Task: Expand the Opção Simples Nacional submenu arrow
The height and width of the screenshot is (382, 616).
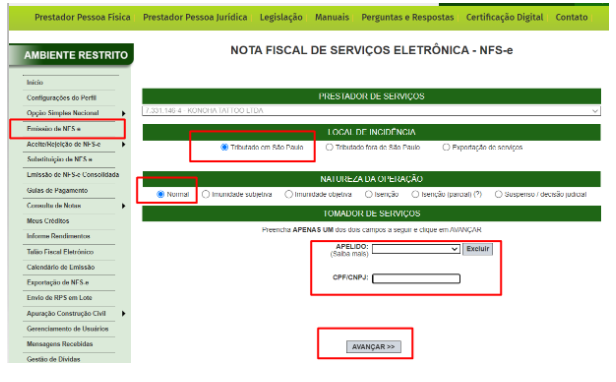Action: coord(123,114)
